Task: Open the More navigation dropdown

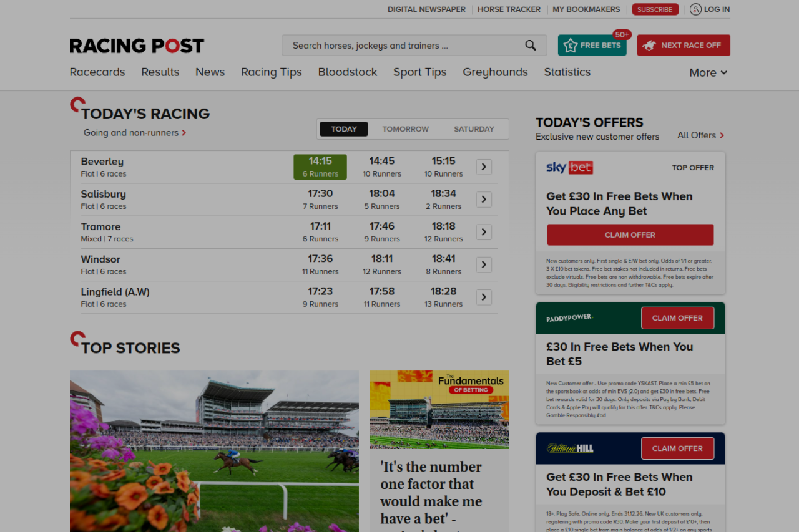Action: [708, 72]
